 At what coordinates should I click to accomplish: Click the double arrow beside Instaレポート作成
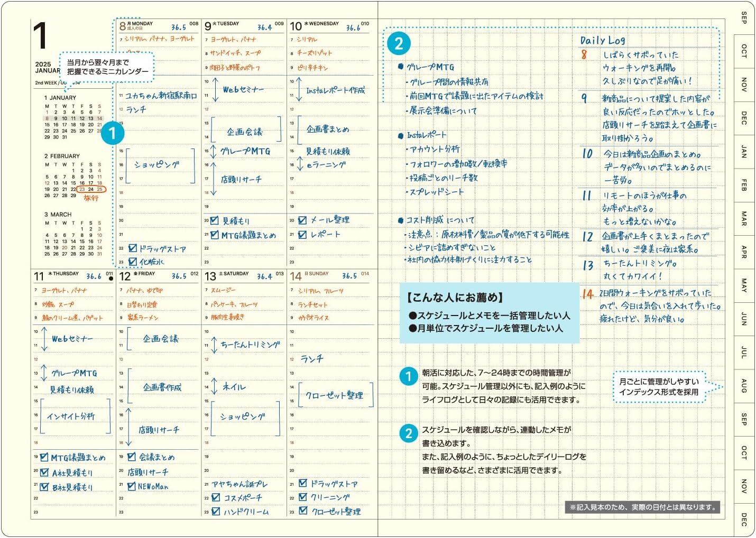(299, 89)
